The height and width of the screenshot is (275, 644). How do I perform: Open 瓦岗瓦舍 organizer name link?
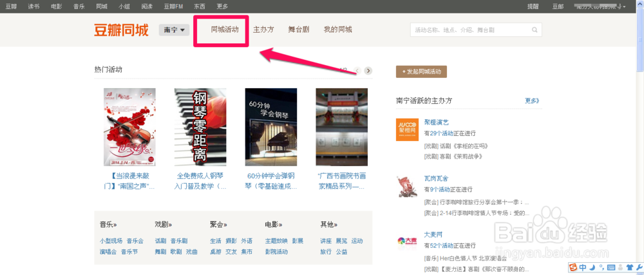coord(436,178)
